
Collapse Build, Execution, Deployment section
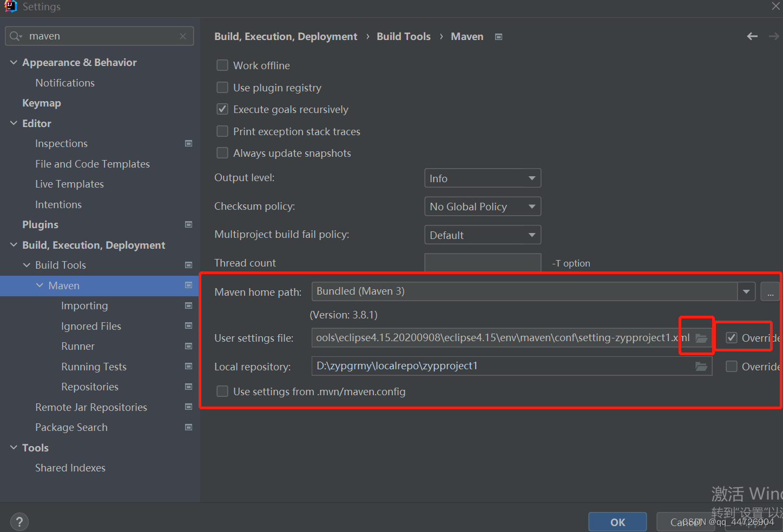[x=14, y=245]
